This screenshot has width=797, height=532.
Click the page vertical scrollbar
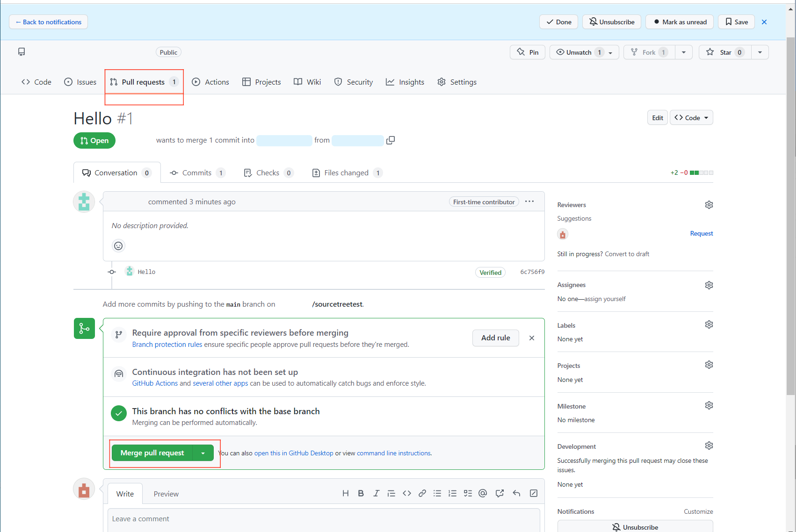click(791, 215)
